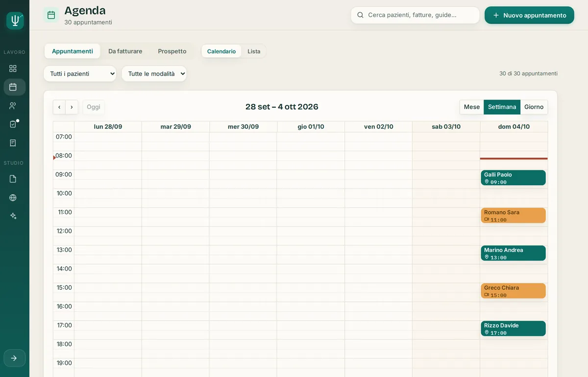Switch to Lista view

click(x=254, y=51)
